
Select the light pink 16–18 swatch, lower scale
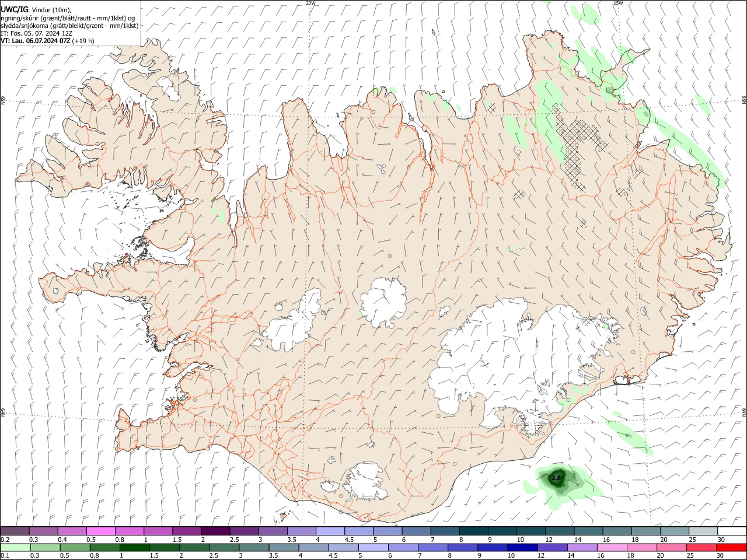612,547
